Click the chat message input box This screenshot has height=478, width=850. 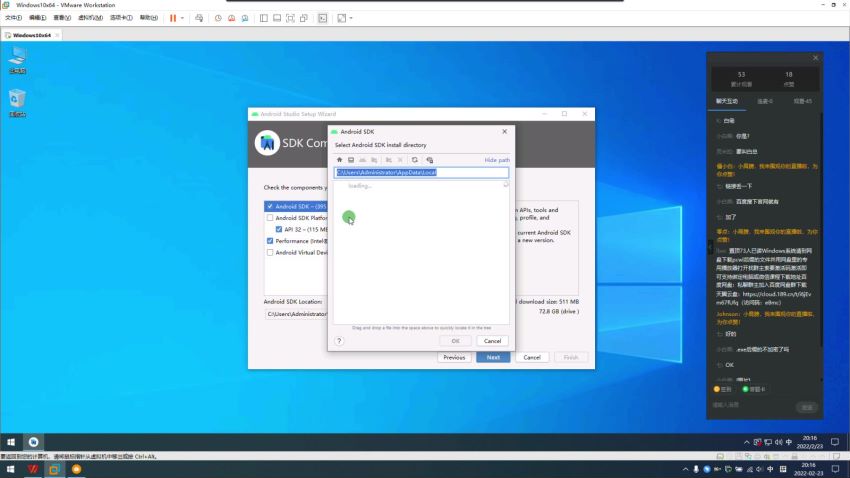point(752,405)
